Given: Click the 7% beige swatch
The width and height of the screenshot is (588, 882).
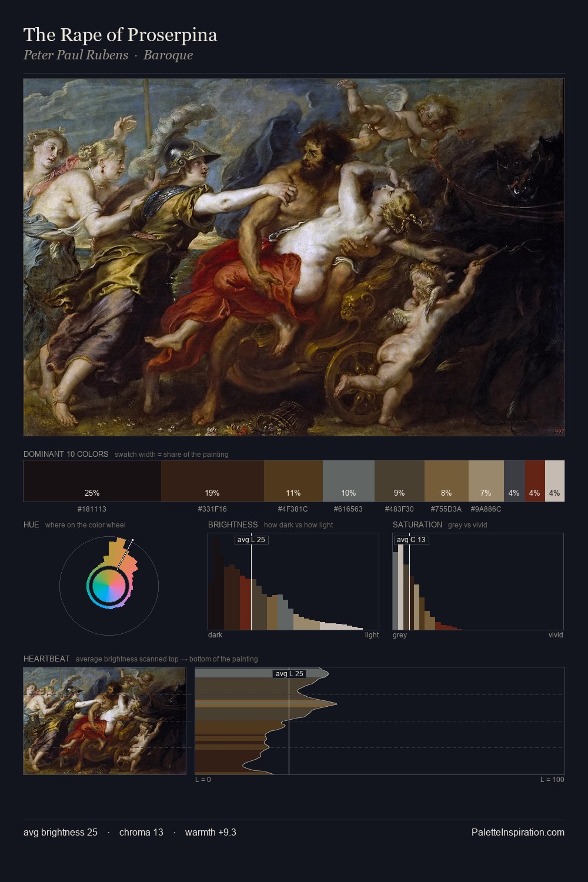Looking at the screenshot, I should pyautogui.click(x=486, y=481).
